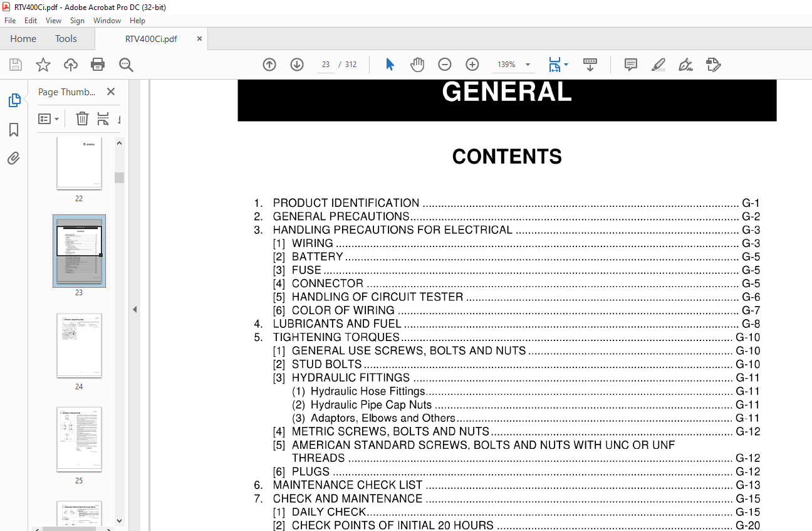This screenshot has width=812, height=531.
Task: Switch to the Home tab
Action: coord(23,39)
